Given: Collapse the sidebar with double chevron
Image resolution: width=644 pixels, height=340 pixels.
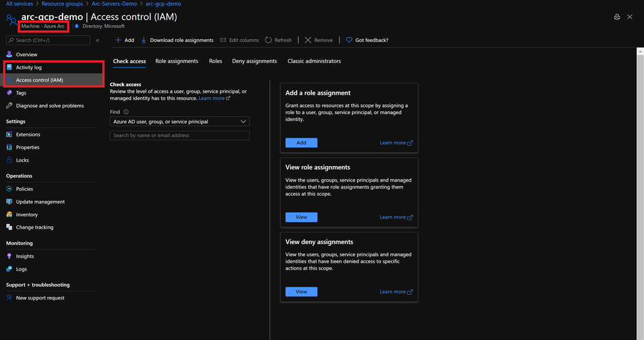Looking at the screenshot, I should coord(97,40).
